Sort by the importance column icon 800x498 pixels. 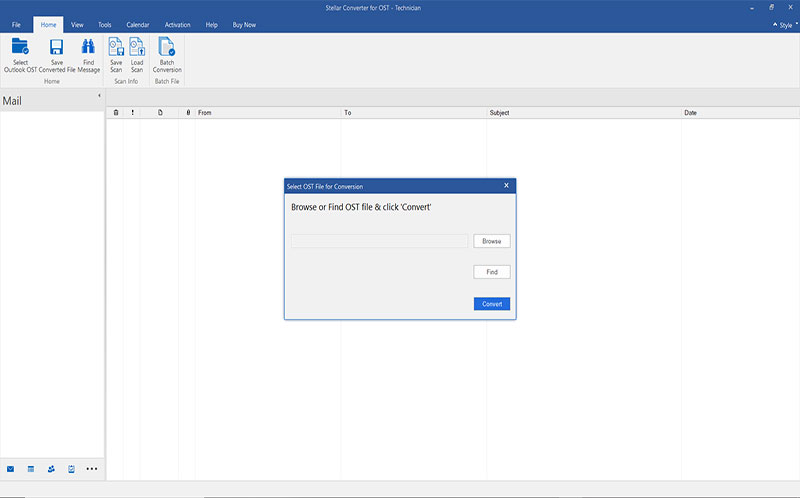coord(133,113)
